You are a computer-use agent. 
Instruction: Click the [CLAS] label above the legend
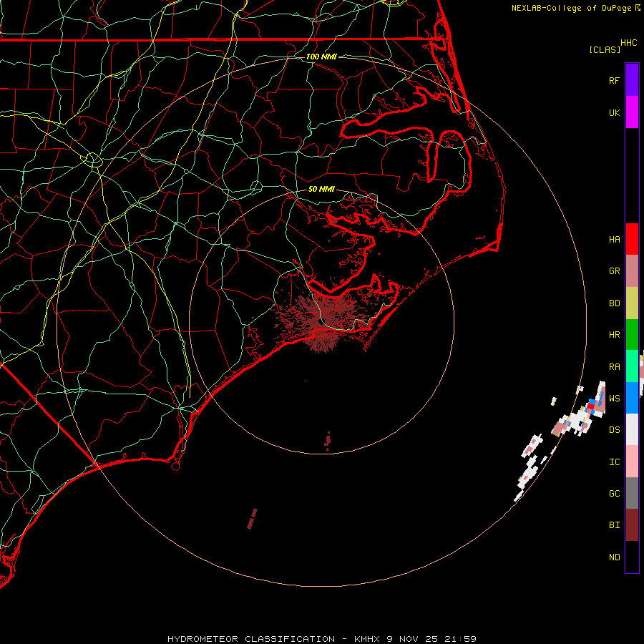[605, 49]
